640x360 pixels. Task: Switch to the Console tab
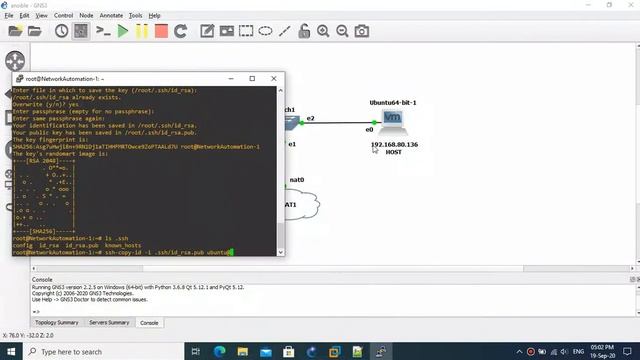pos(149,323)
